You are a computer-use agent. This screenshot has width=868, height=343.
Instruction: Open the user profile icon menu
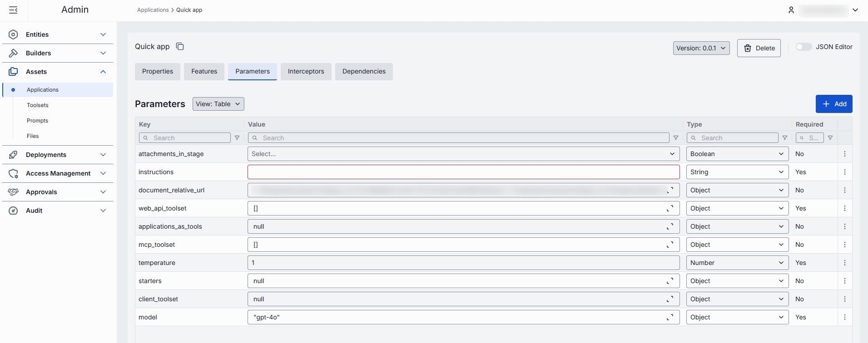(x=791, y=10)
